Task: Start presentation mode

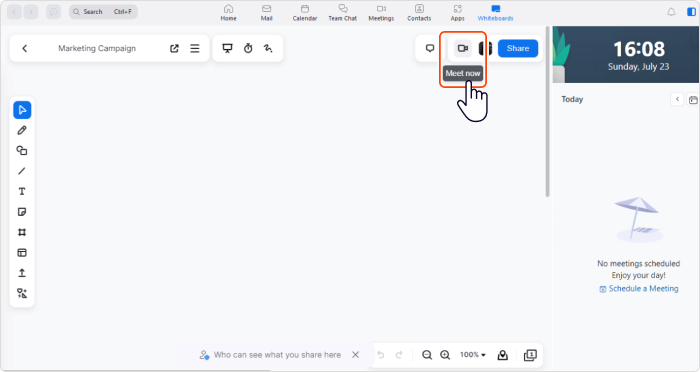Action: pos(228,48)
